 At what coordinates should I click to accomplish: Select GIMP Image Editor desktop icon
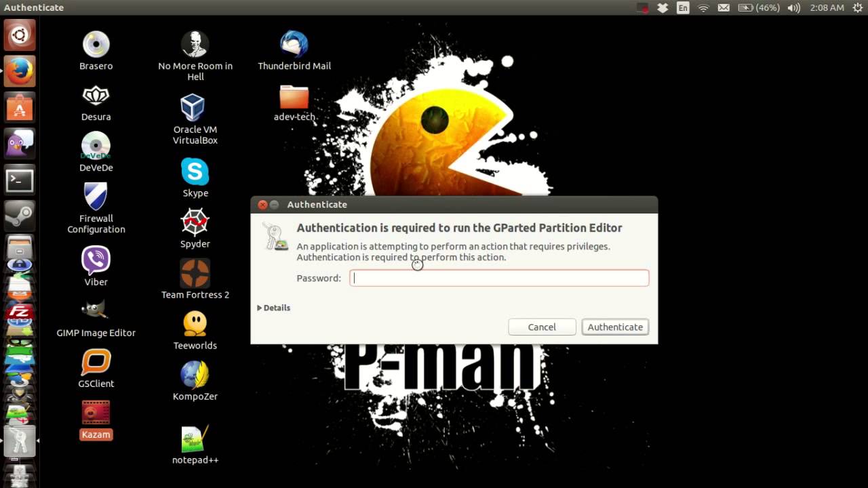pos(96,319)
